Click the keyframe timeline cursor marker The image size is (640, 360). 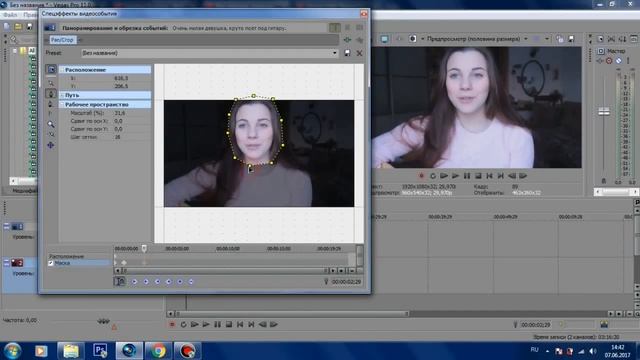click(x=144, y=248)
